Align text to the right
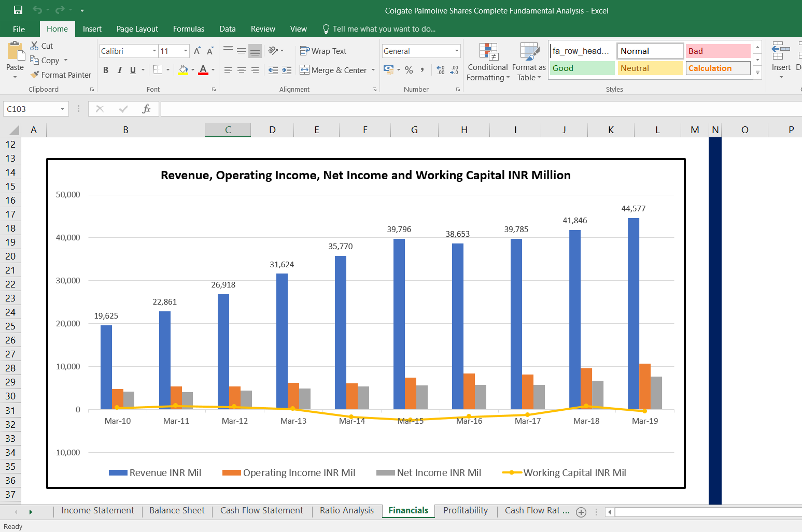The image size is (802, 532). click(x=255, y=70)
